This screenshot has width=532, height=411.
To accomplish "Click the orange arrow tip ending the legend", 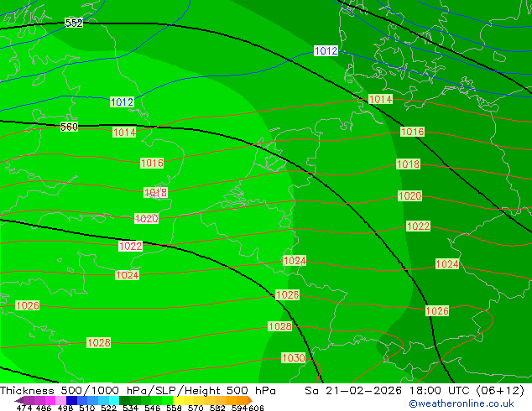I will 250,400.
